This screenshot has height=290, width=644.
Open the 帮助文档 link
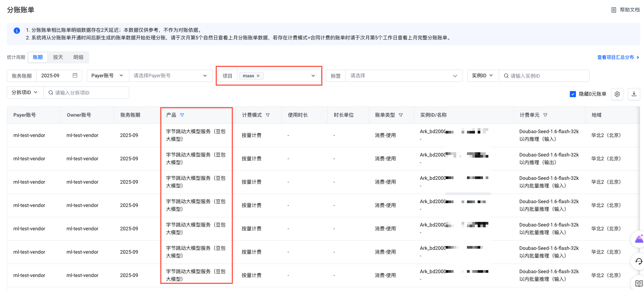tap(626, 10)
